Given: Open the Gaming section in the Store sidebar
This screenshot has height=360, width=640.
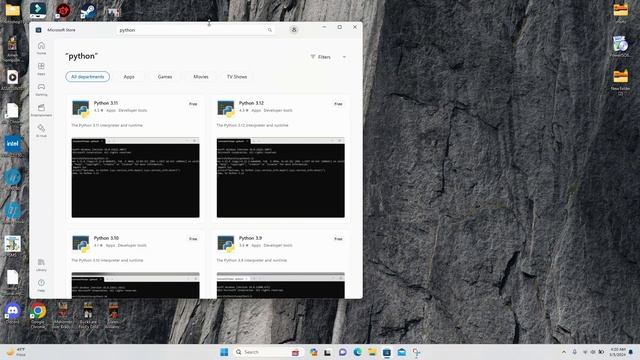Looking at the screenshot, I should [41, 89].
